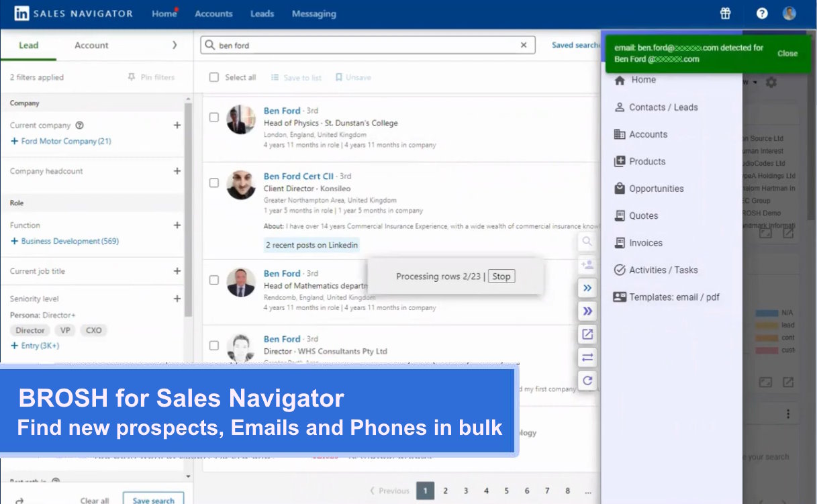Click the blue N/A legend swatch

click(x=766, y=313)
